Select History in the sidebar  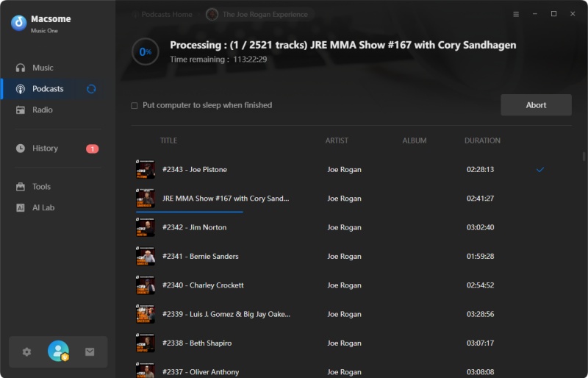click(x=45, y=149)
